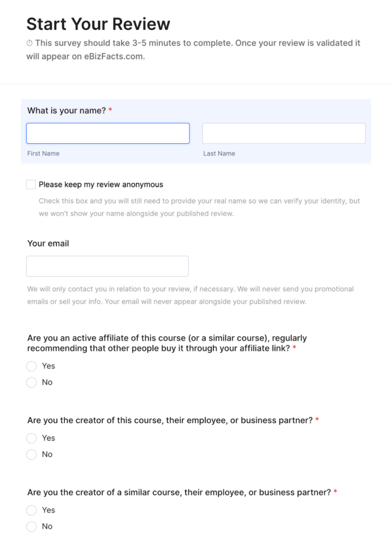Screen dimensions: 392x541
Task: Click the "creator of this course" question text
Action: [x=170, y=420]
